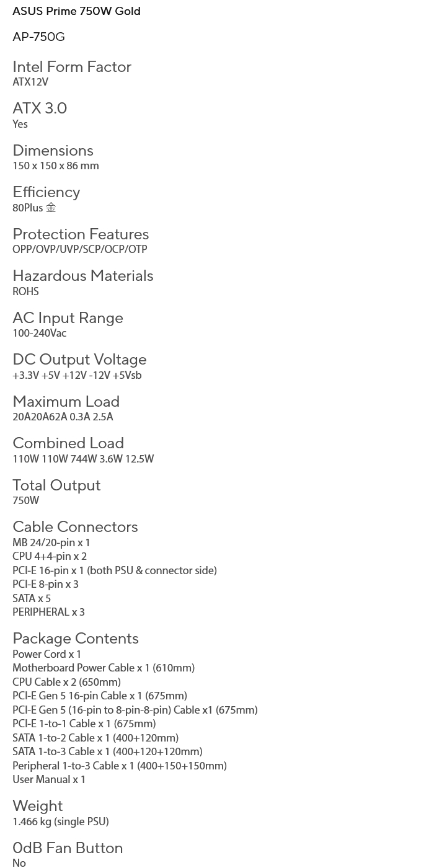Click the Hazardous Materials heading
This screenshot has width=434, height=868.
(x=82, y=276)
